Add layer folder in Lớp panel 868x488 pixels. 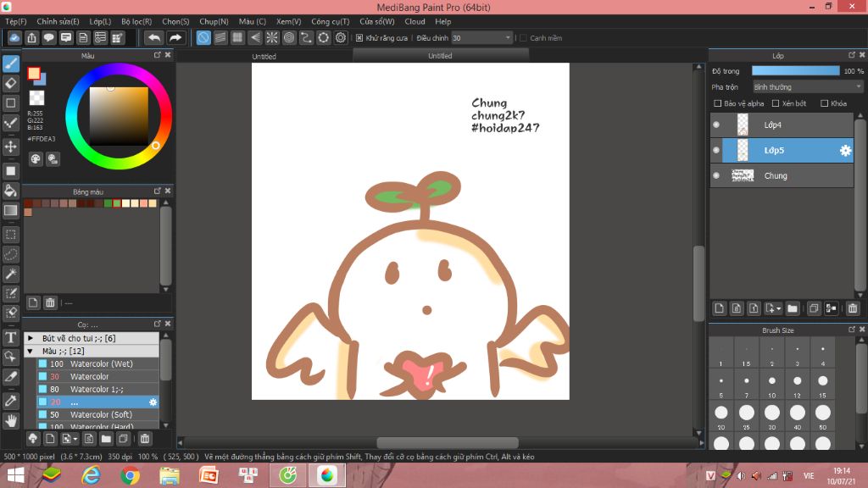click(793, 308)
